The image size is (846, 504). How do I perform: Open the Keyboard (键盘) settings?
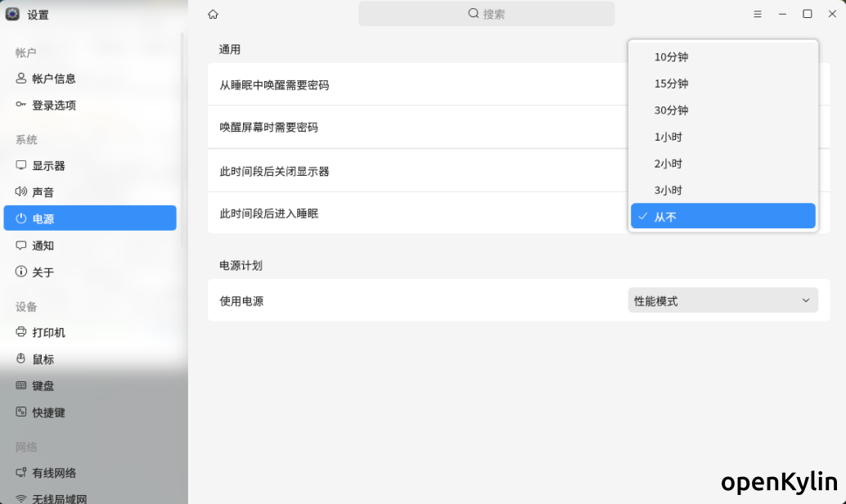pos(43,386)
